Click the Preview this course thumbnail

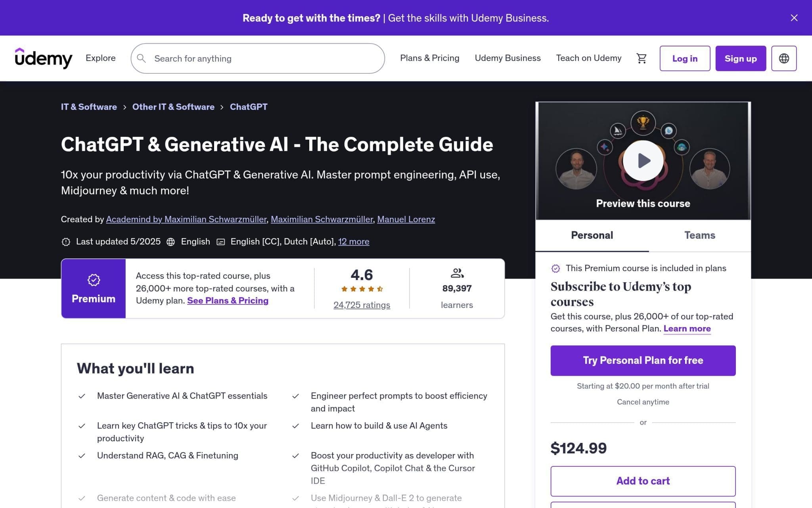tap(643, 161)
